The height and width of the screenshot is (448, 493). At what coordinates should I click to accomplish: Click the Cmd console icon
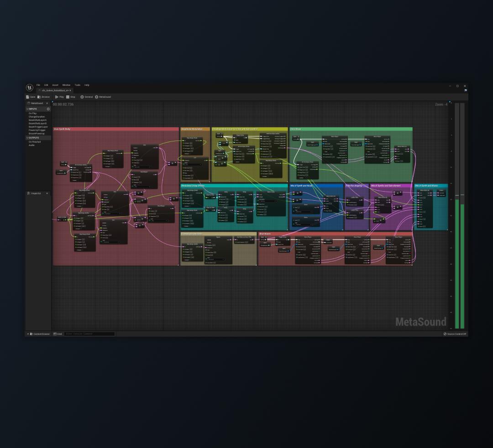pos(55,334)
